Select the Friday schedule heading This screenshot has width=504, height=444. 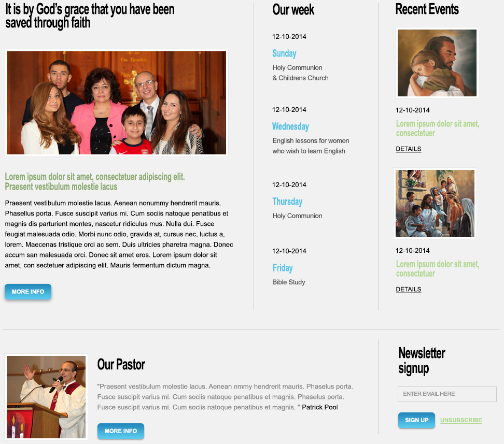tap(283, 268)
